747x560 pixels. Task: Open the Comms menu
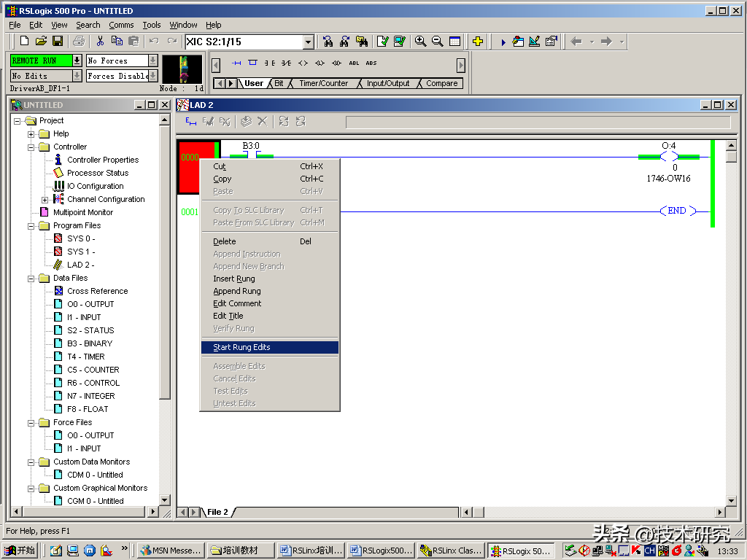pyautogui.click(x=121, y=25)
